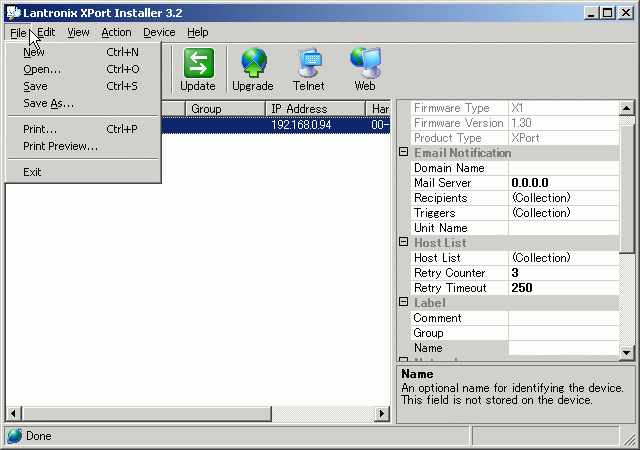This screenshot has height=450, width=640.
Task: Click device list scroll right arrow
Action: click(382, 414)
